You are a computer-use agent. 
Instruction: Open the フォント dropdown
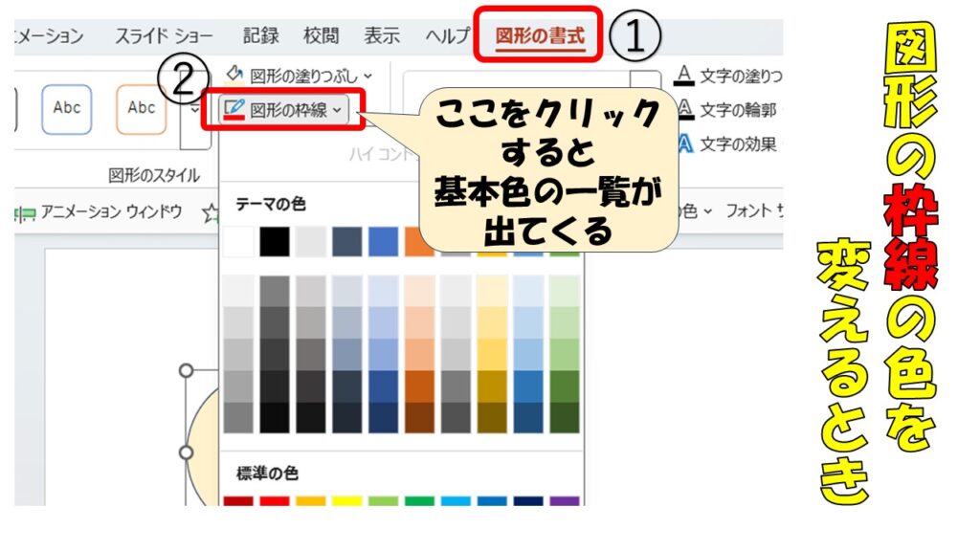[x=754, y=211]
